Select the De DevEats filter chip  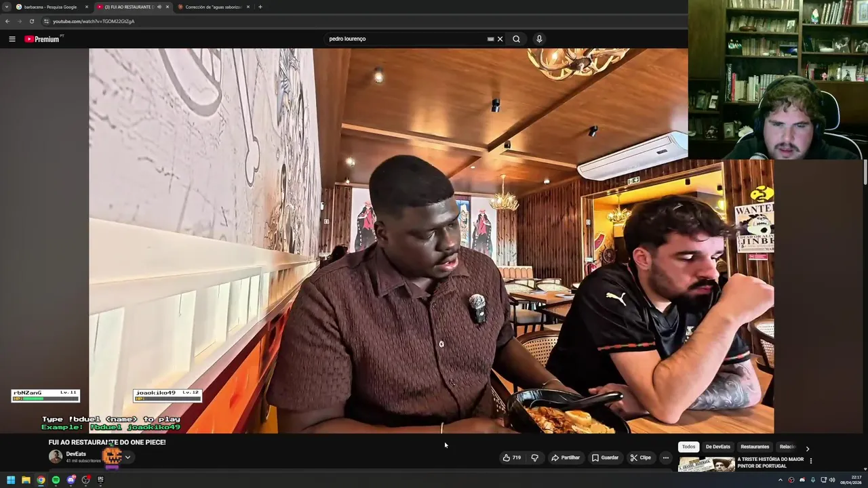point(718,447)
